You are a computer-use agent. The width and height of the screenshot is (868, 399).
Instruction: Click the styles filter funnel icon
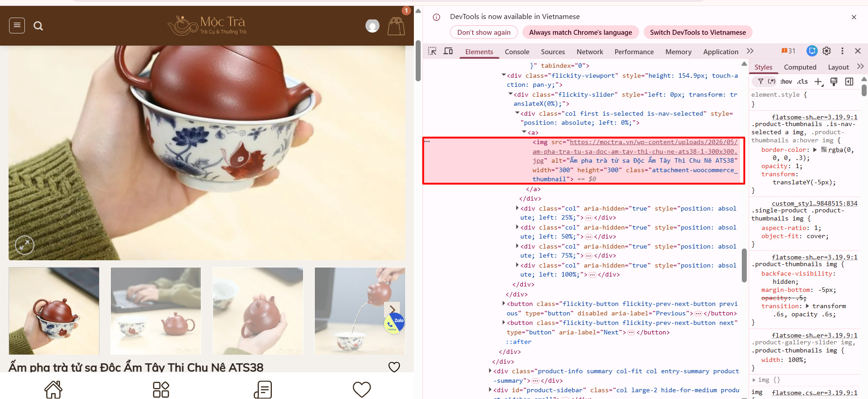pyautogui.click(x=760, y=81)
